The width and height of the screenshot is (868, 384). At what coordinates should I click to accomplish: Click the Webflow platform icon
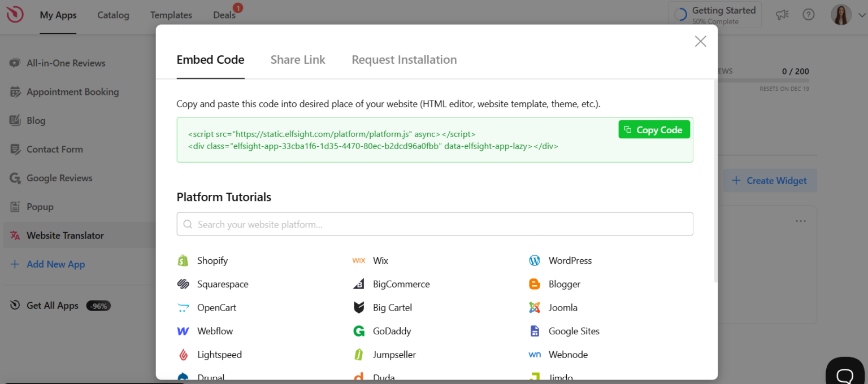click(x=184, y=331)
